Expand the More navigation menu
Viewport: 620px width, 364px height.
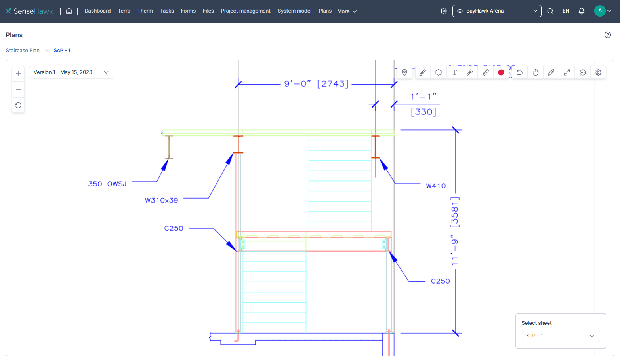(346, 11)
